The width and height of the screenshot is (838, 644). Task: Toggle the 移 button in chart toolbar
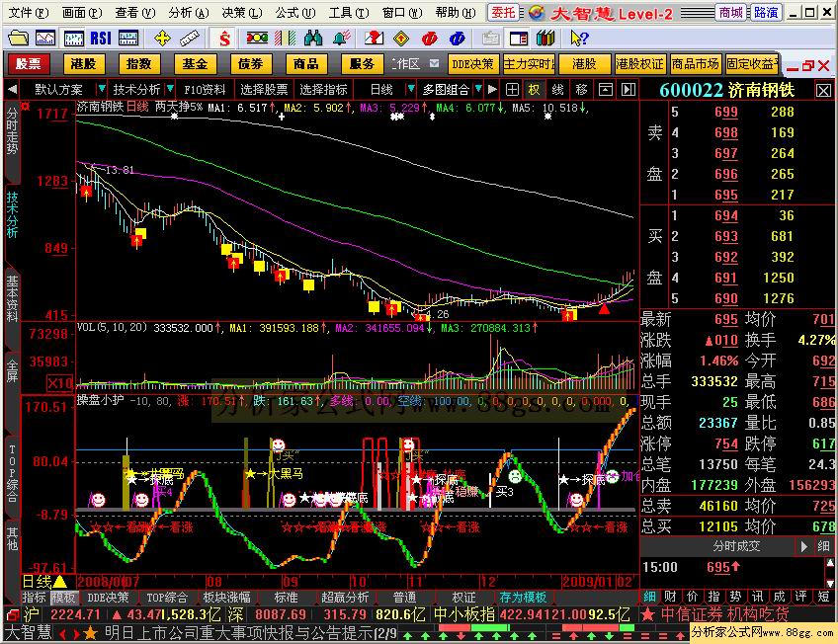point(581,89)
